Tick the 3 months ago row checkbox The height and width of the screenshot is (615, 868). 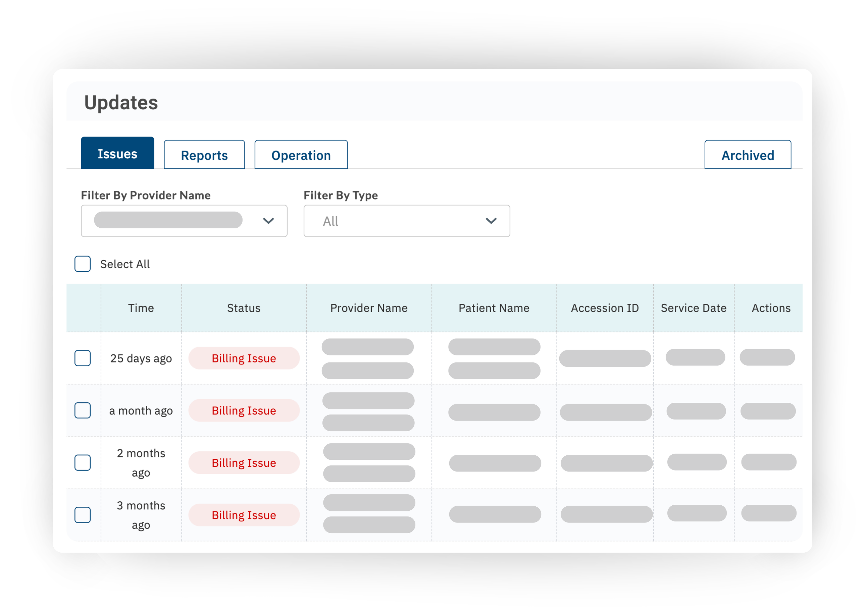[82, 515]
